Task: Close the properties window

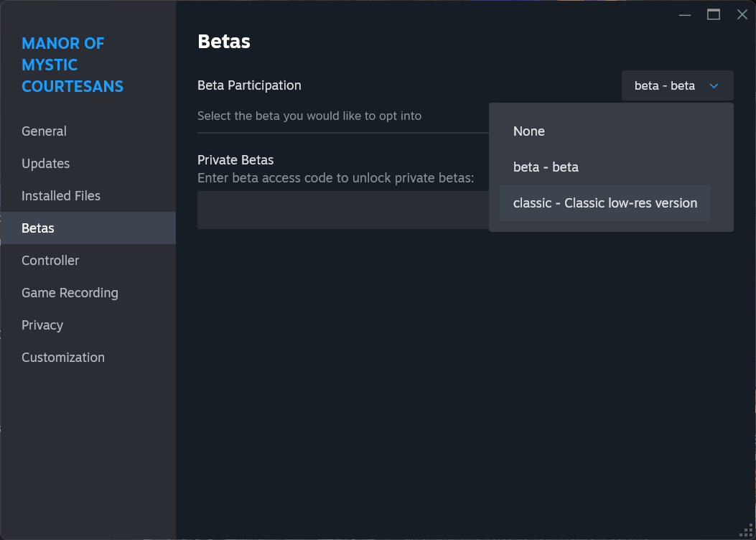Action: 742,14
